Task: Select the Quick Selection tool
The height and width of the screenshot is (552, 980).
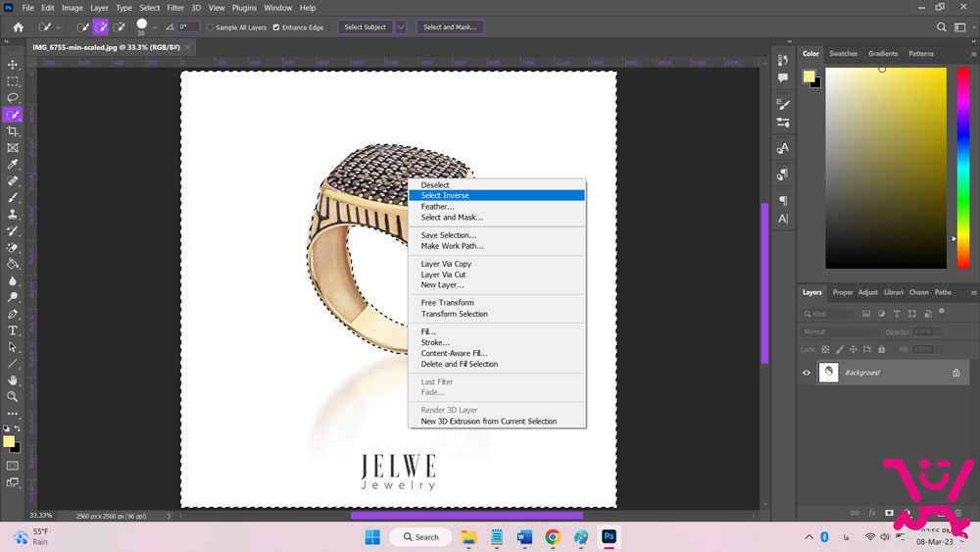Action: pyautogui.click(x=13, y=115)
